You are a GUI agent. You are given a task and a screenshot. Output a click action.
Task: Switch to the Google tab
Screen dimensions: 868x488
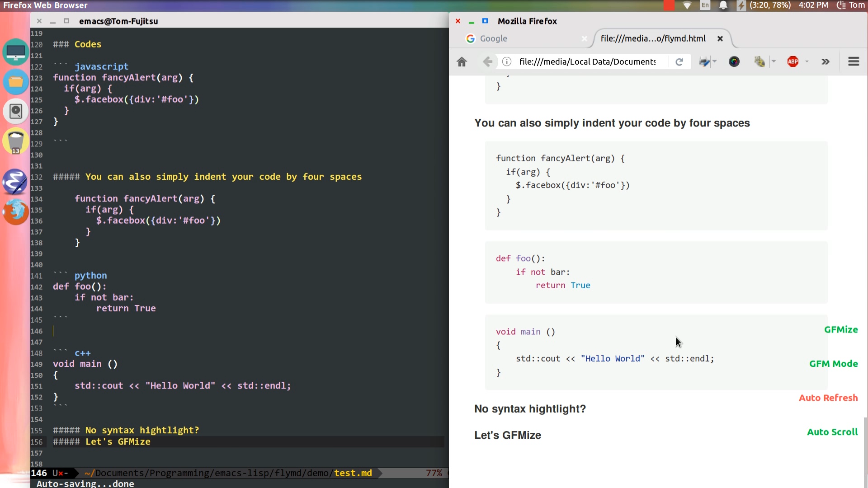tap(493, 39)
